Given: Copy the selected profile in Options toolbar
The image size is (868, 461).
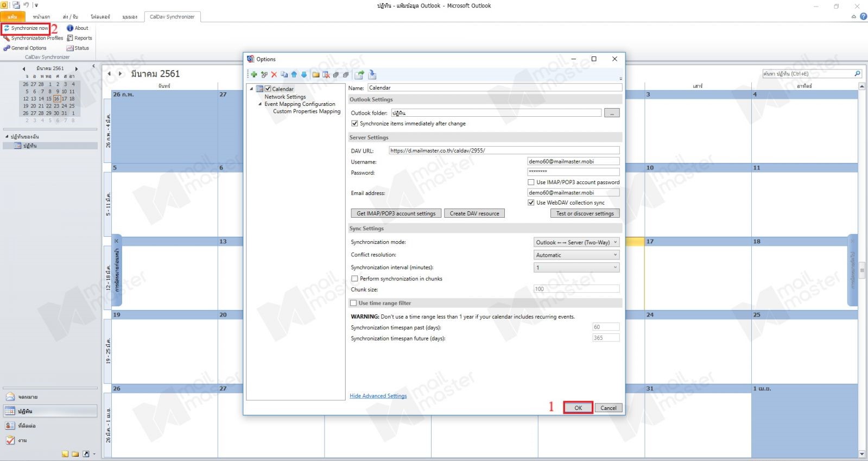Looking at the screenshot, I should coord(284,74).
